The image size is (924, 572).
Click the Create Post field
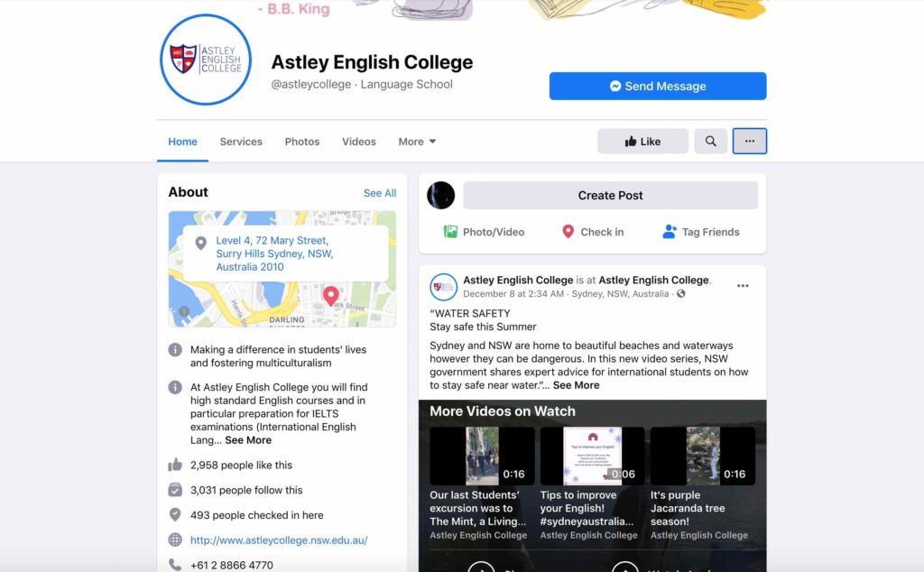pyautogui.click(x=610, y=195)
